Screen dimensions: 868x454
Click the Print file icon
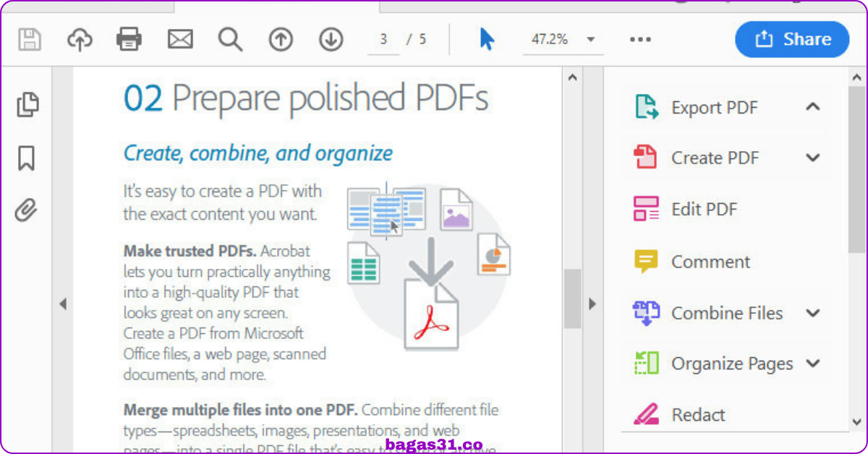tap(129, 39)
